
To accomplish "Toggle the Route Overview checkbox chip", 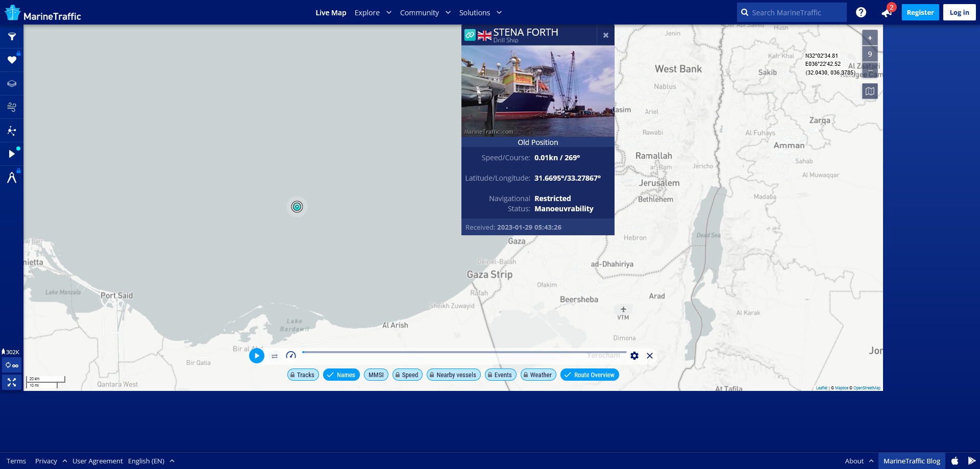I will (590, 375).
